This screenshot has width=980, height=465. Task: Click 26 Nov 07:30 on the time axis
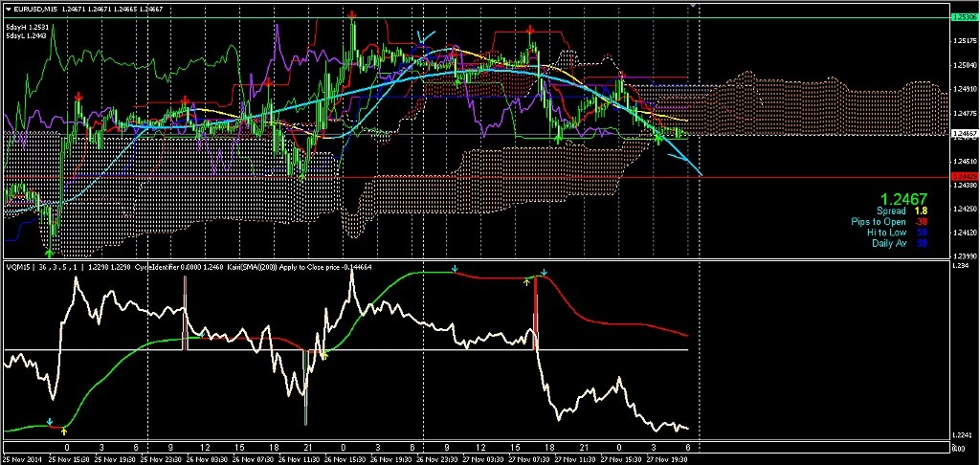click(255, 457)
